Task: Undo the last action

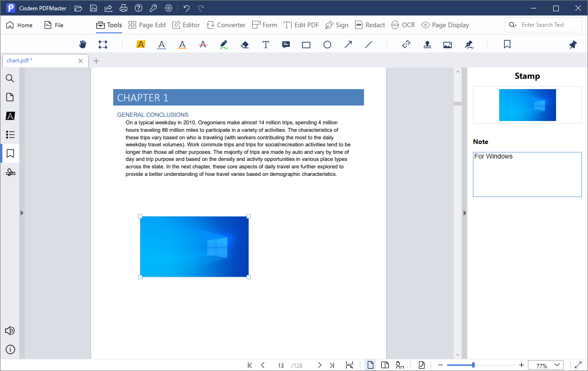Action: 186,8
